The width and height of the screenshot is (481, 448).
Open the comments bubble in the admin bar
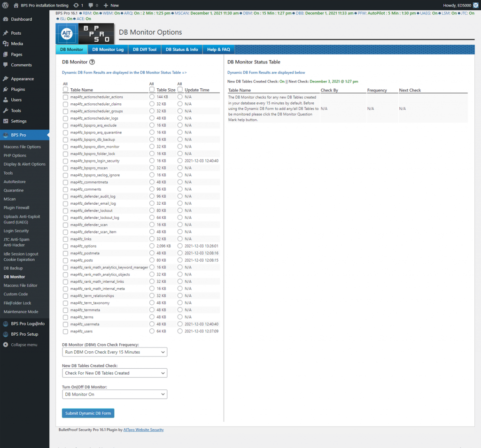tap(91, 5)
